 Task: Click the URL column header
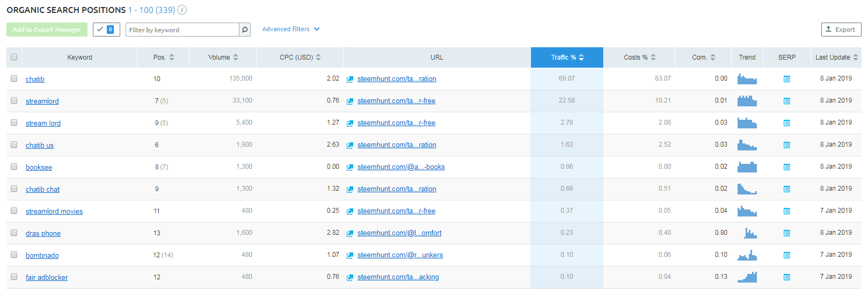(x=437, y=57)
